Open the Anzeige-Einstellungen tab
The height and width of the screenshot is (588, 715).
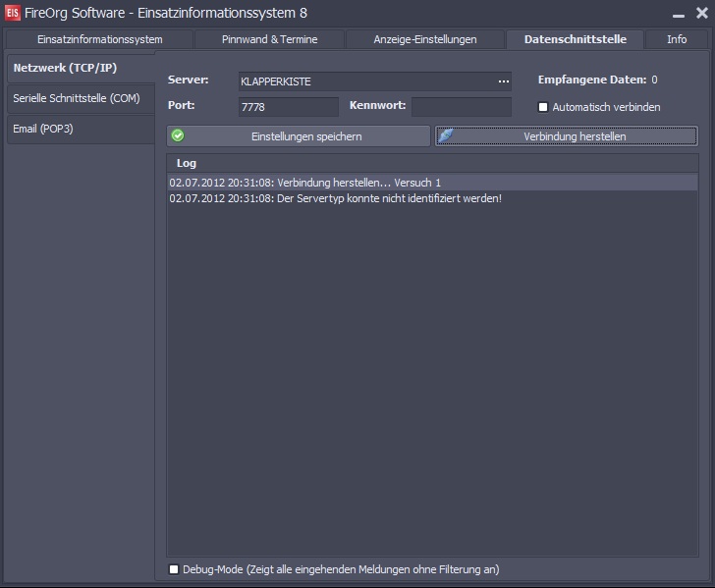(424, 39)
